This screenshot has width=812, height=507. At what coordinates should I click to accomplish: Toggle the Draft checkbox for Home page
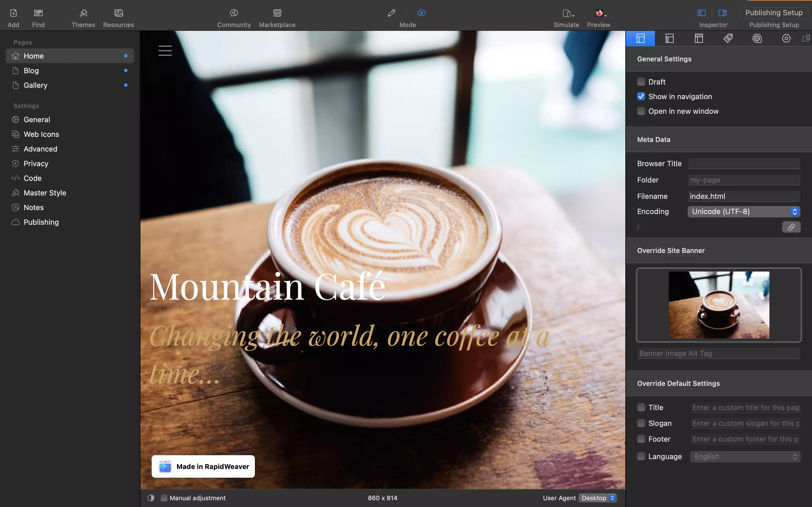[641, 81]
